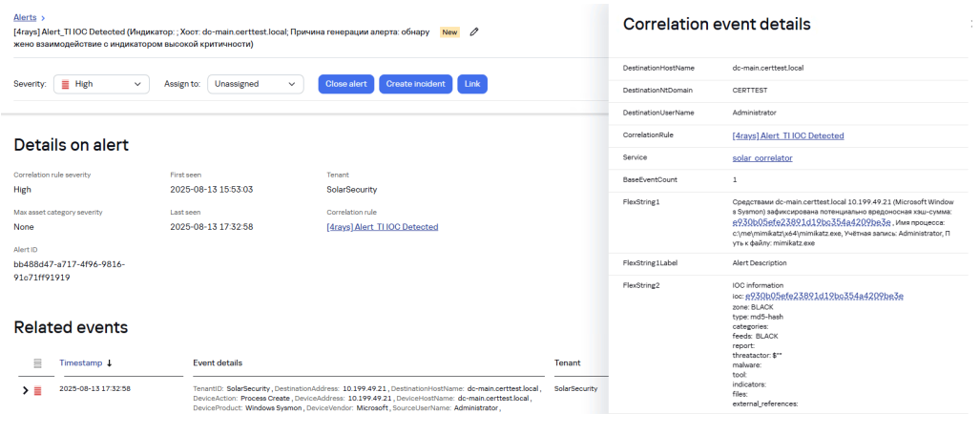The width and height of the screenshot is (980, 434).
Task: Click the breadcrumb chevron after Alerts
Action: 44,17
